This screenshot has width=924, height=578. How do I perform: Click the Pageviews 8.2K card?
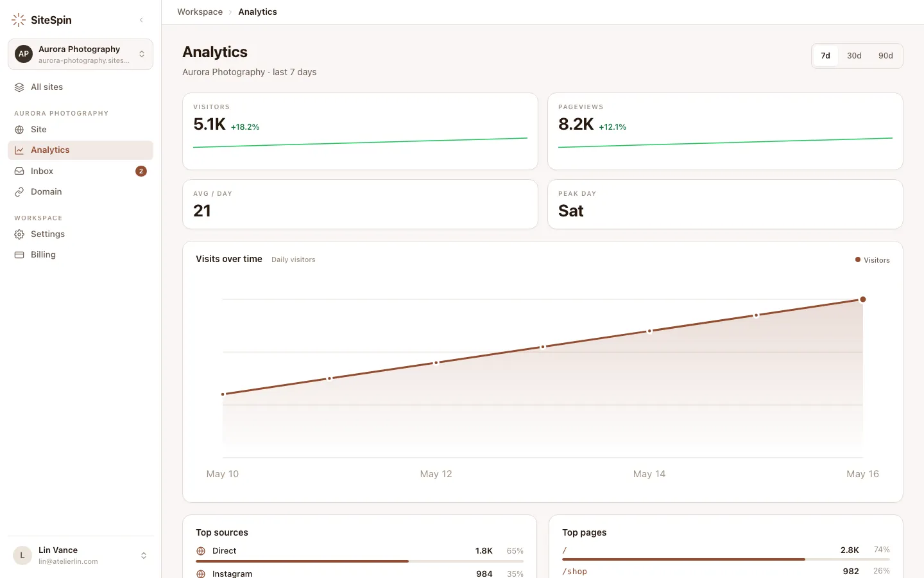click(725, 132)
